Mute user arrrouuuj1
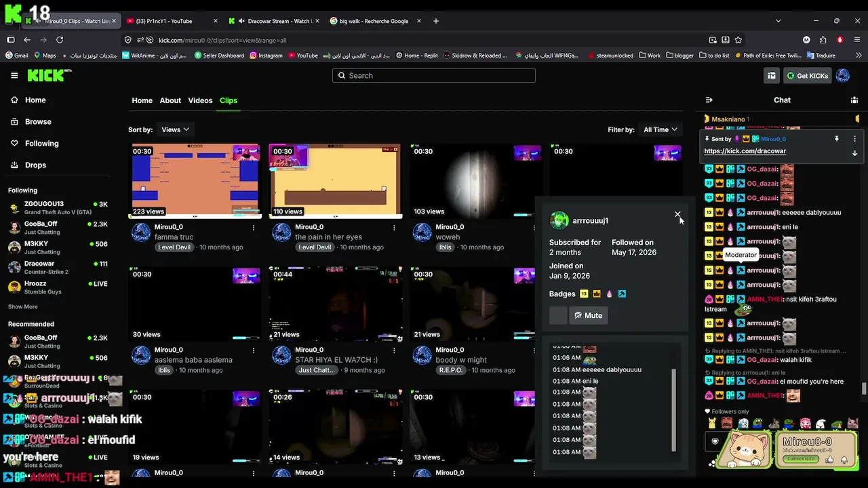 tap(588, 315)
